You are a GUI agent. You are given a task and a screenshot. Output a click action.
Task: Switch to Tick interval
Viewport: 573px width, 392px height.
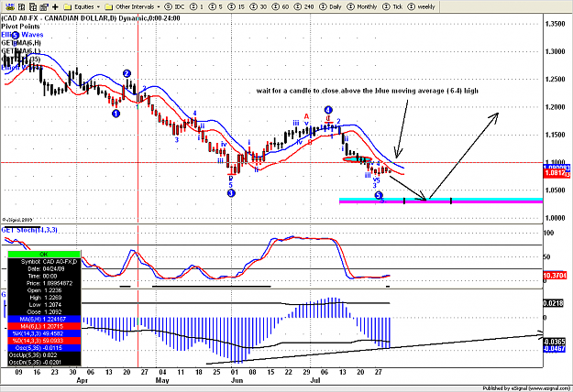[x=392, y=6]
